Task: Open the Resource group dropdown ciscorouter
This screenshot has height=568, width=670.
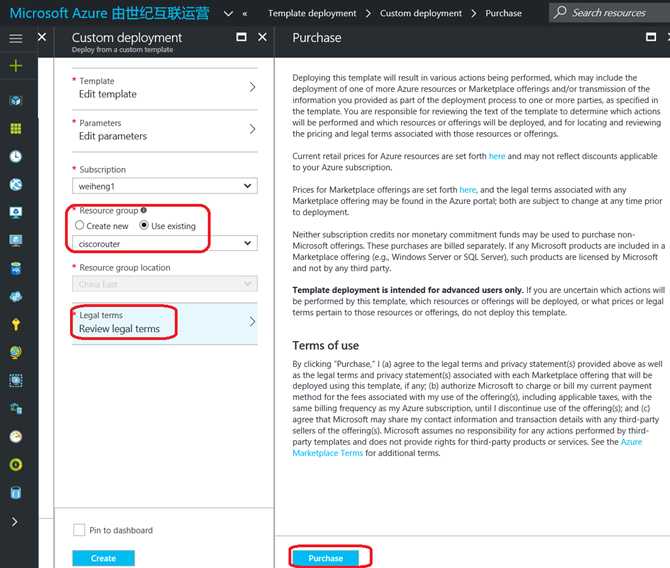Action: coord(165,243)
